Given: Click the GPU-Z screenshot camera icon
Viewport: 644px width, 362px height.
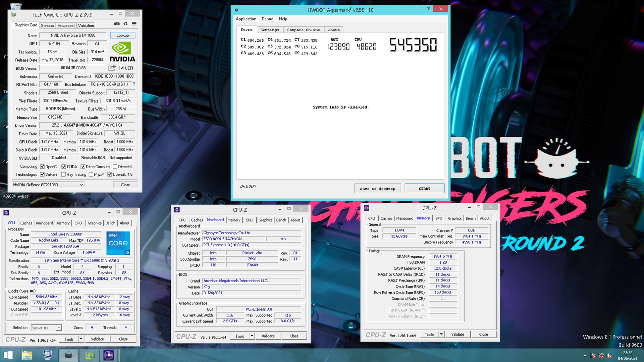Looking at the screenshot, I should coord(117,24).
